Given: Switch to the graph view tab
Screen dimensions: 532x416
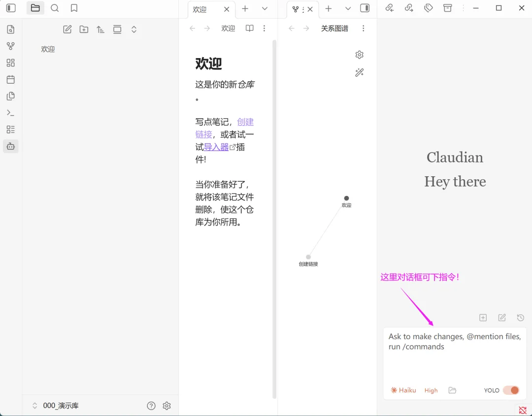Looking at the screenshot, I should (x=296, y=9).
